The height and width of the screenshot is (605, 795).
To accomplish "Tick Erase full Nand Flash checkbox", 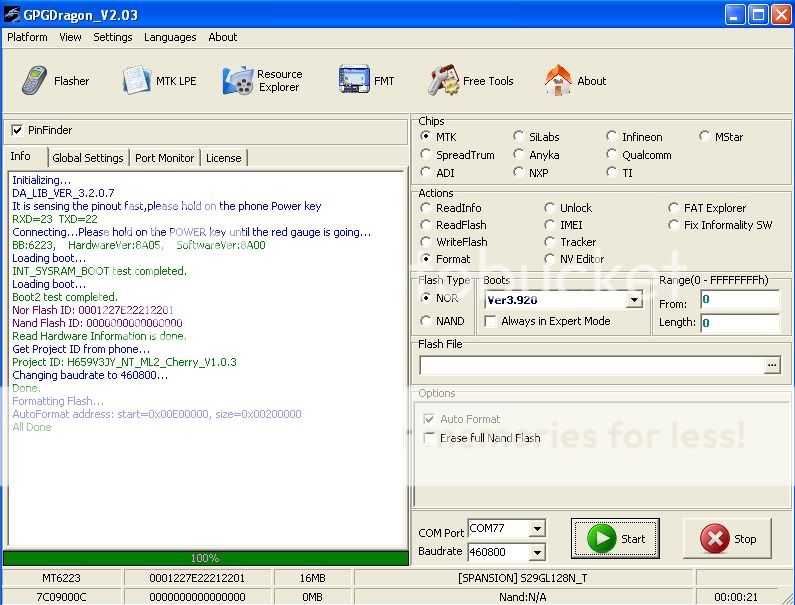I will [429, 438].
